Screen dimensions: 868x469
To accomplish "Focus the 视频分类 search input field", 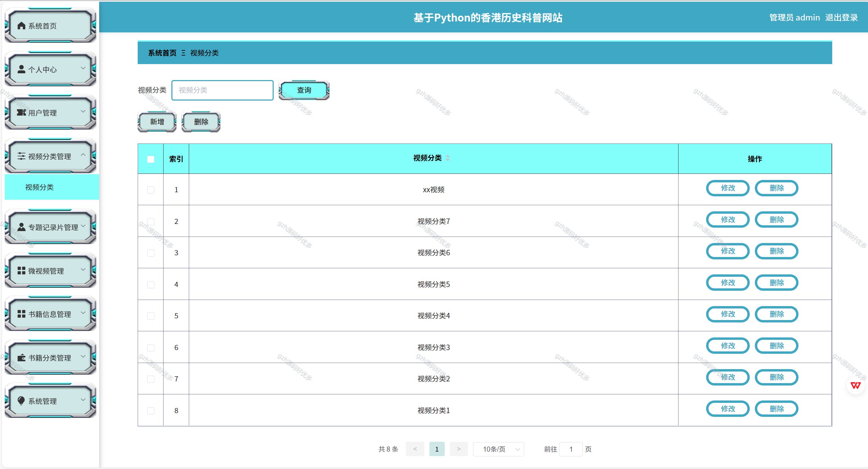I will (x=223, y=90).
